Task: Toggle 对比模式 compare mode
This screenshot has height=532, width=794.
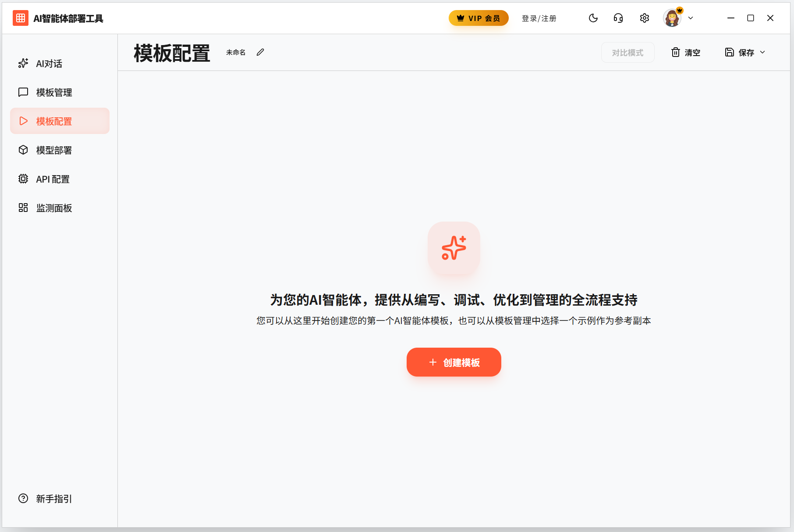Action: coord(627,53)
